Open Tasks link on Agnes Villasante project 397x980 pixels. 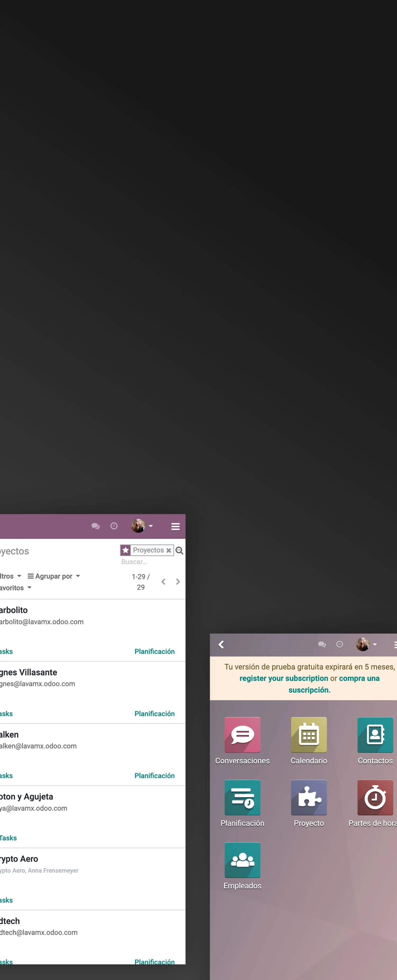pos(6,714)
